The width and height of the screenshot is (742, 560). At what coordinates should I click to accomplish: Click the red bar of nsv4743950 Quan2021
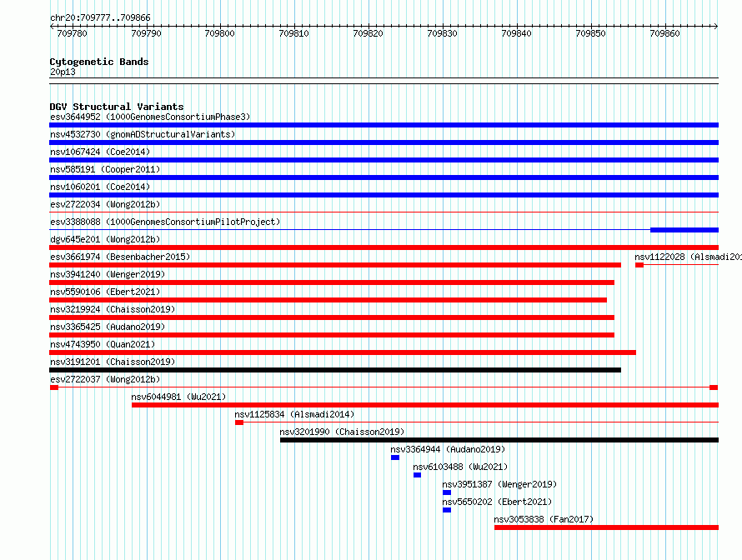[343, 352]
